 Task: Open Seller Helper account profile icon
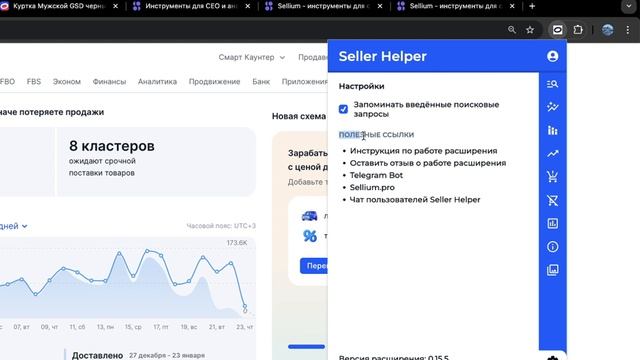click(x=552, y=56)
